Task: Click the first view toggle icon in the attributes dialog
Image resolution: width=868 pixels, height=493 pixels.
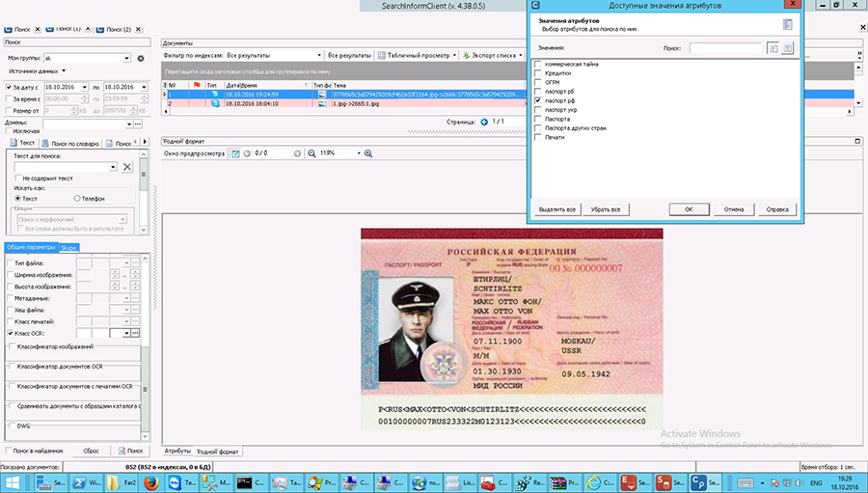Action: coord(773,48)
